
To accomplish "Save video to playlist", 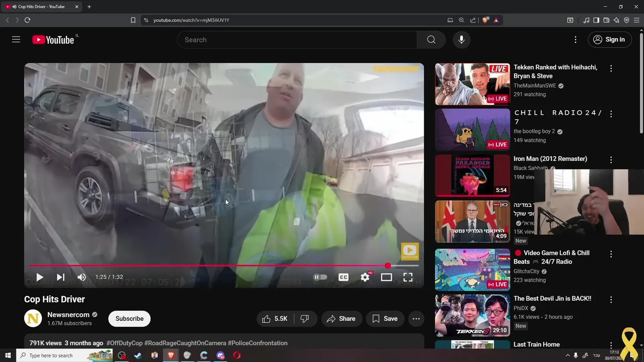I will tap(385, 319).
